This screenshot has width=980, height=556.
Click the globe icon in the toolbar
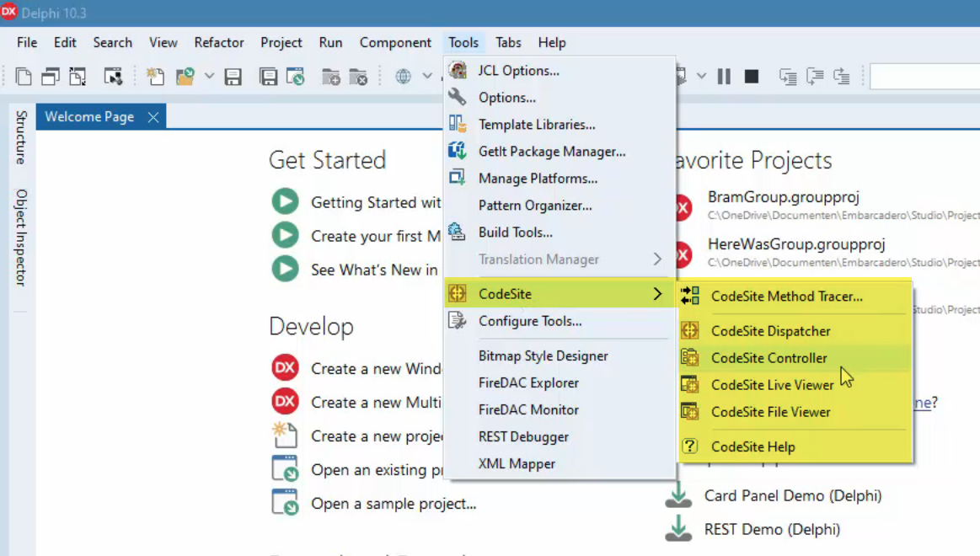(403, 76)
